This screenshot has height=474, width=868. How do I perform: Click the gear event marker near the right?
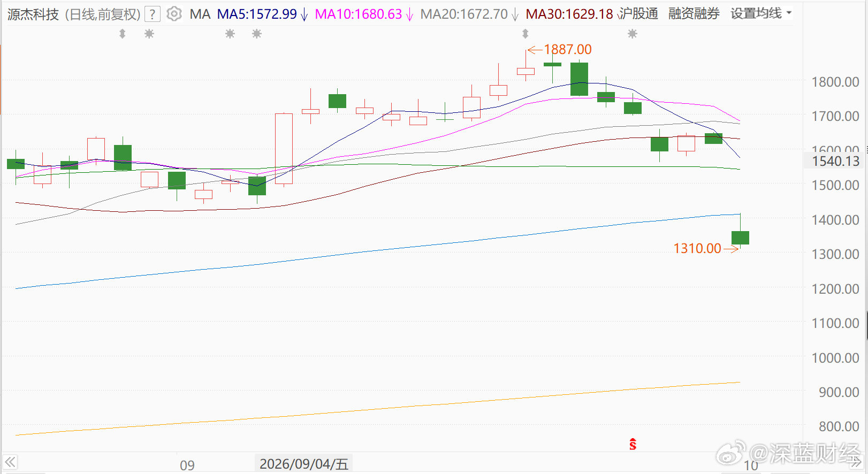coord(633,34)
